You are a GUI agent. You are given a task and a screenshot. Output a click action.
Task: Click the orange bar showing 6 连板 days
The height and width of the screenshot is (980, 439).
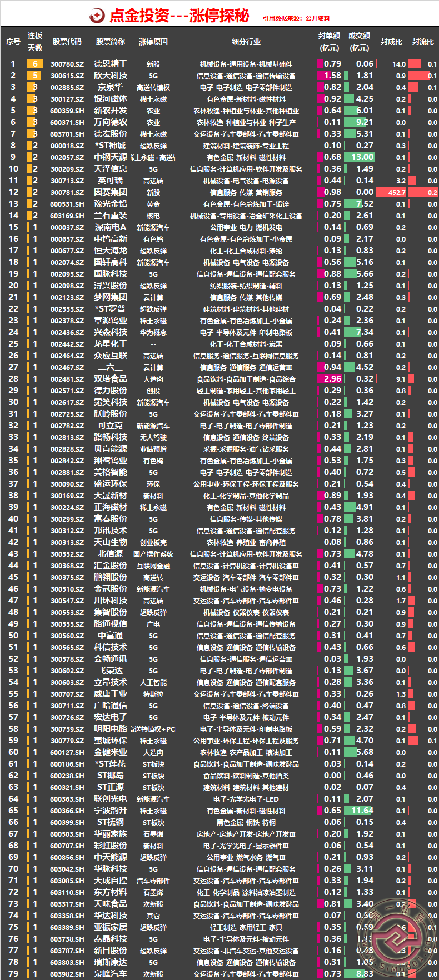[35, 64]
